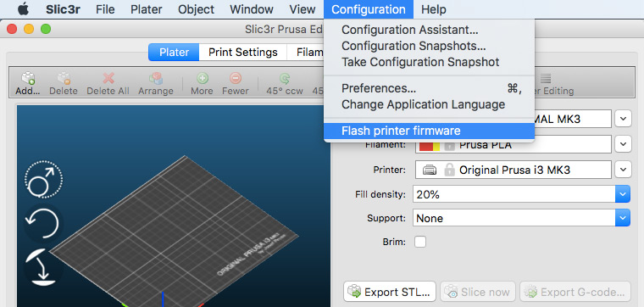Click the counter-clockwise rotate overlay icon
This screenshot has height=307, width=644.
point(42,224)
